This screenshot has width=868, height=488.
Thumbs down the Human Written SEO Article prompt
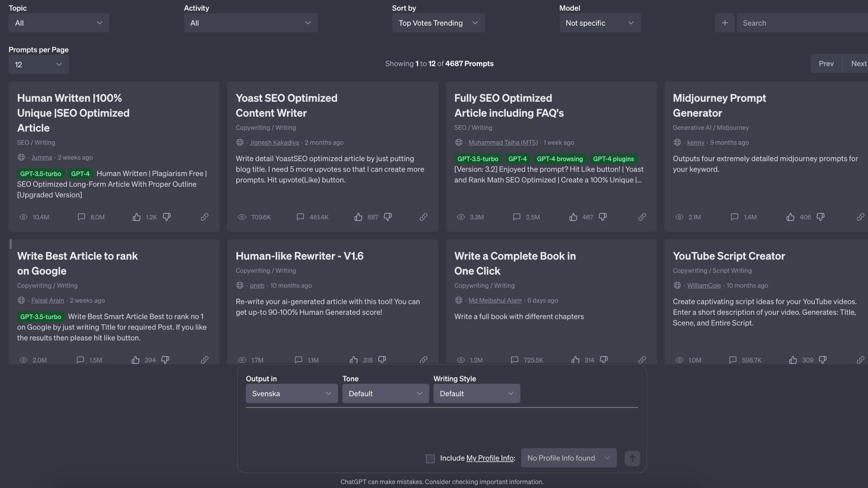[167, 217]
